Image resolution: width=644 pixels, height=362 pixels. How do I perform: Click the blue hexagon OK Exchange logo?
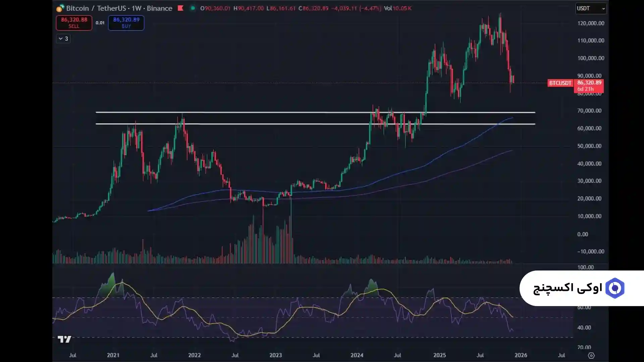(x=614, y=288)
